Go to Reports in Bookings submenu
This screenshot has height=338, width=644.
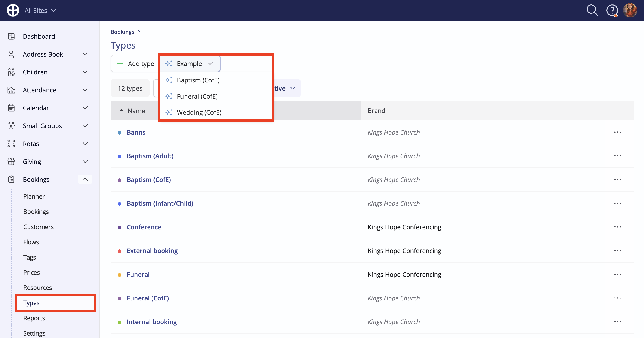[34, 318]
